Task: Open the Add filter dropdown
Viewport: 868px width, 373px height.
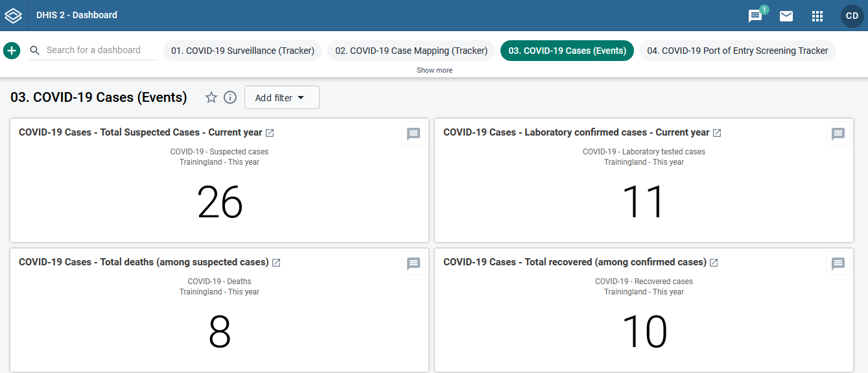Action: 281,97
